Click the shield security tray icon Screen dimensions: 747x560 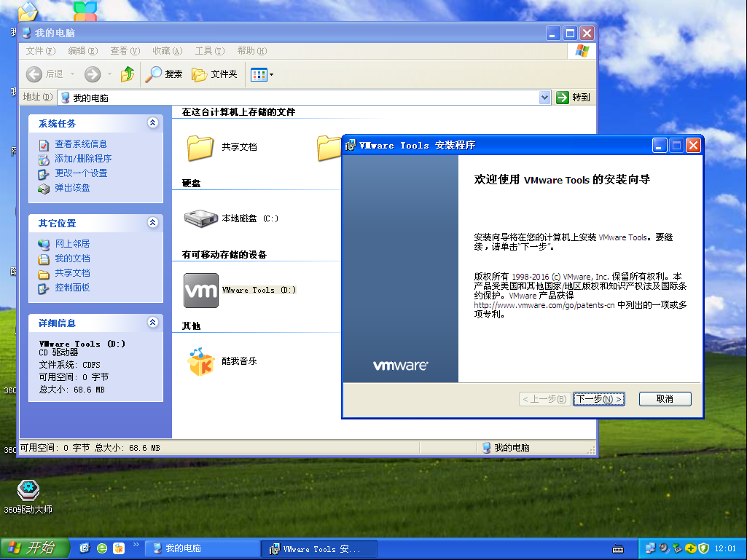pos(704,548)
